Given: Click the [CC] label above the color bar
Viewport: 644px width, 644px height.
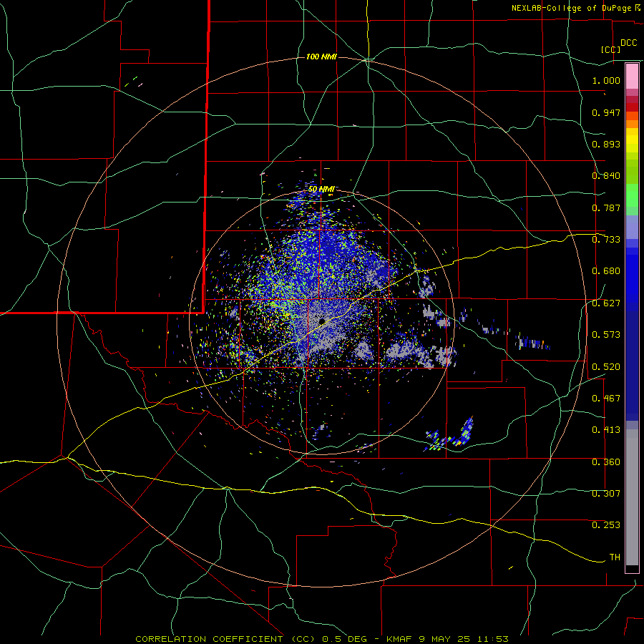Looking at the screenshot, I should (x=611, y=49).
